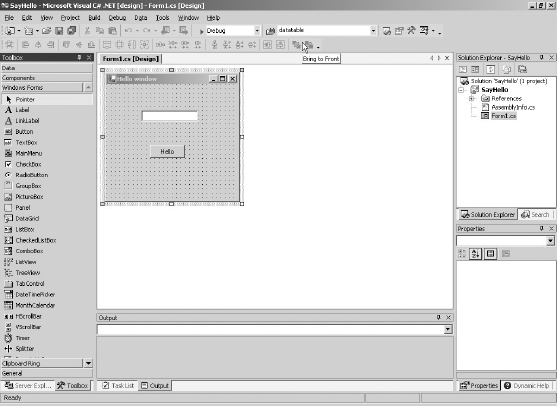Screen dimensions: 557x406
Task: Expand the References tree node
Action: pyautogui.click(x=472, y=98)
